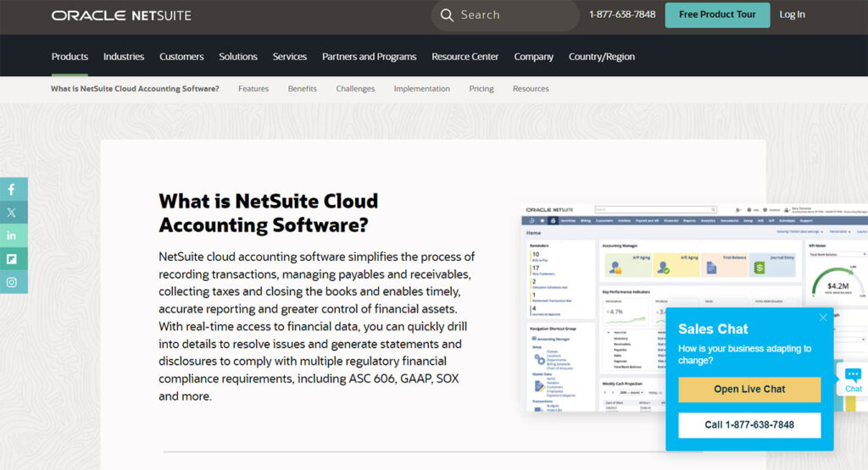Screen dimensions: 868x470
Task: Click in the Search field
Action: pos(505,15)
